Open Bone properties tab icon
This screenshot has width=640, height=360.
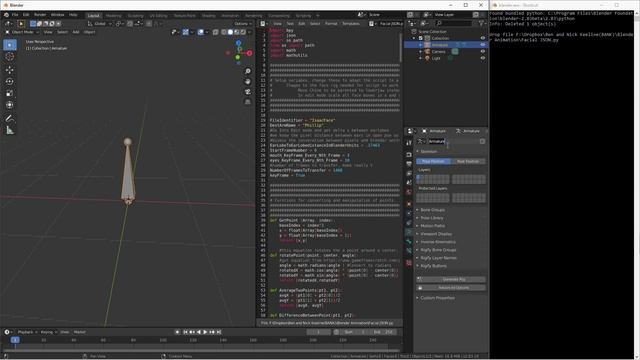coord(409,242)
